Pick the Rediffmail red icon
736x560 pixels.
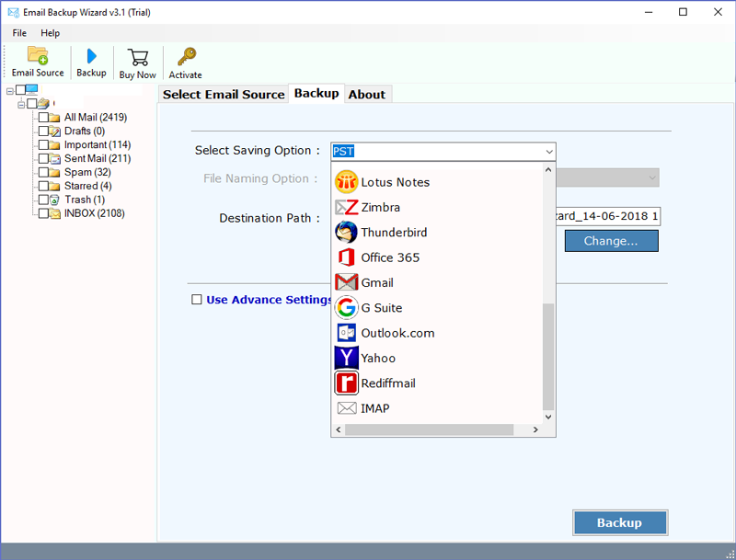(347, 383)
